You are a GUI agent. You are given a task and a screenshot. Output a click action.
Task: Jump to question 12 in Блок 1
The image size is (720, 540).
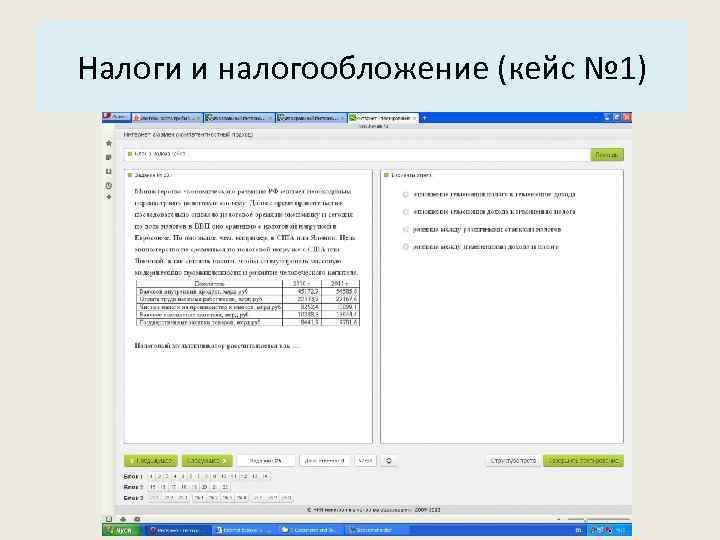(x=245, y=477)
